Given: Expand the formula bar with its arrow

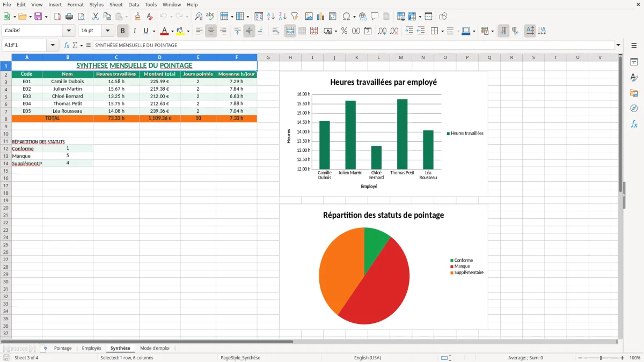Looking at the screenshot, I should (x=618, y=46).
